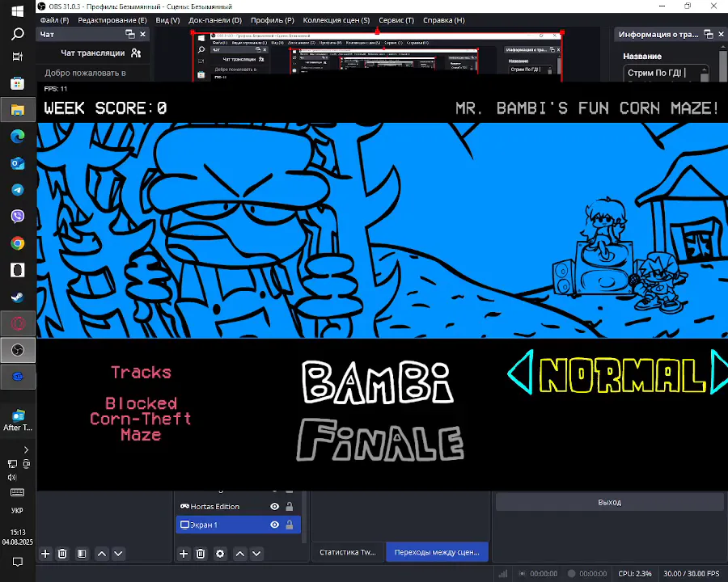Open source properties gear icon
The image size is (728, 582).
(220, 554)
